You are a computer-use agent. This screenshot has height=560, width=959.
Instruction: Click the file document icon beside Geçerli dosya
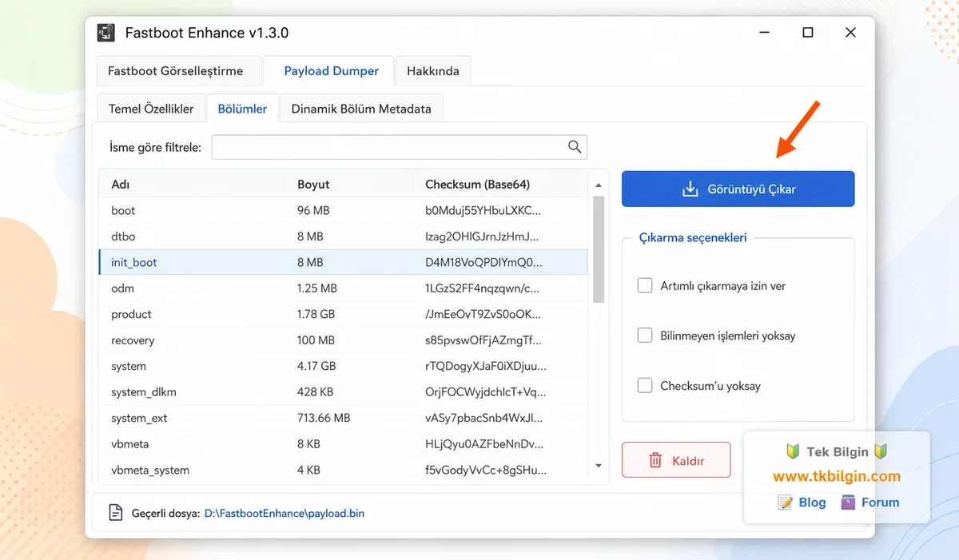point(116,513)
